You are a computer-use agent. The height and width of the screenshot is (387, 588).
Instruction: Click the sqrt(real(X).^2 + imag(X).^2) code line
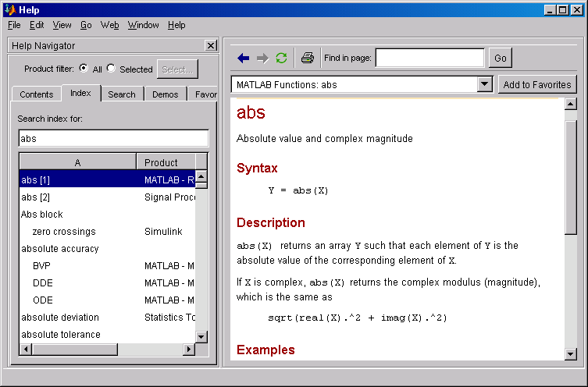[x=358, y=318]
